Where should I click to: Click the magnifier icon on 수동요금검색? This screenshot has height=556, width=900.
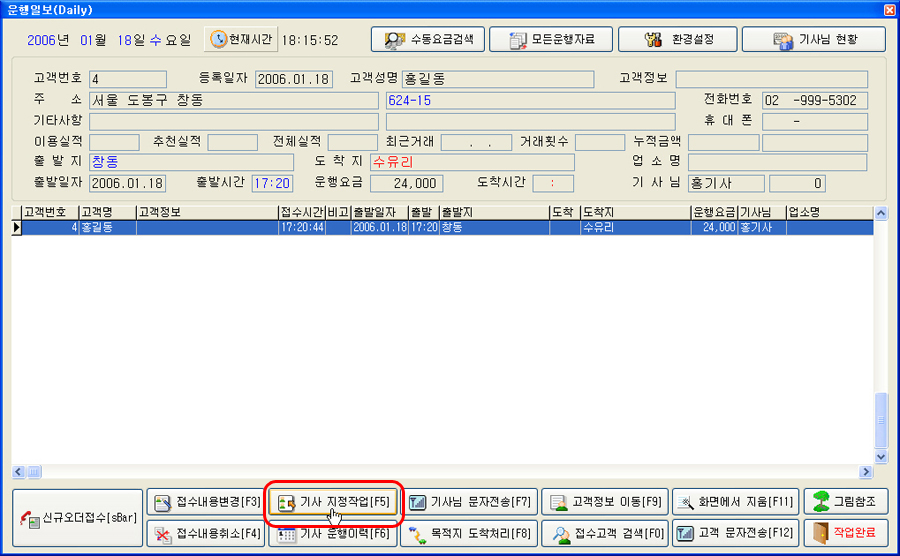[394, 40]
